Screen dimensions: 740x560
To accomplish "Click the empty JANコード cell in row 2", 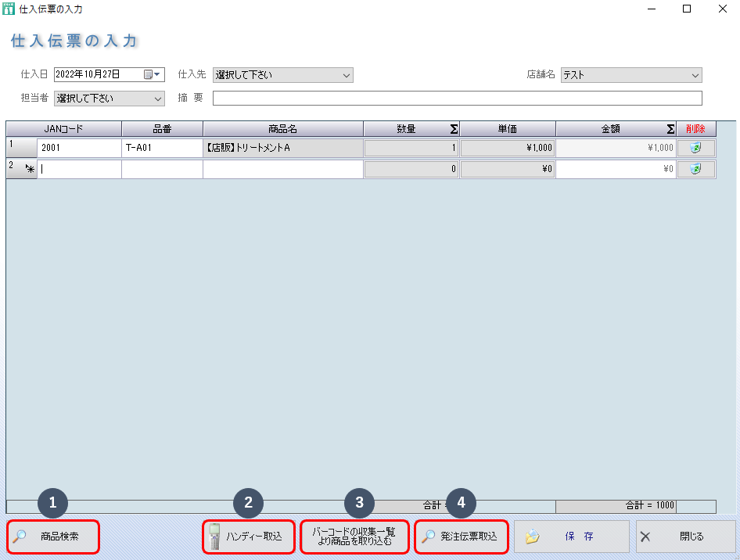I will pyautogui.click(x=79, y=169).
